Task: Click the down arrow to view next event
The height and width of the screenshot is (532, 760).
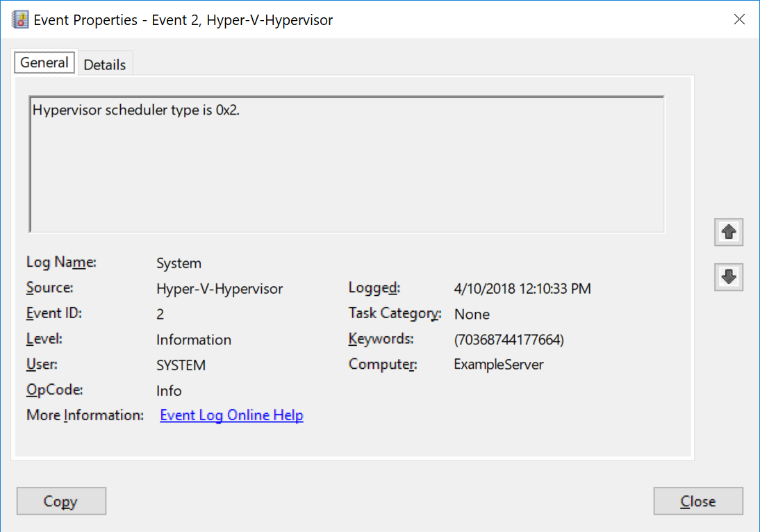Action: click(728, 276)
